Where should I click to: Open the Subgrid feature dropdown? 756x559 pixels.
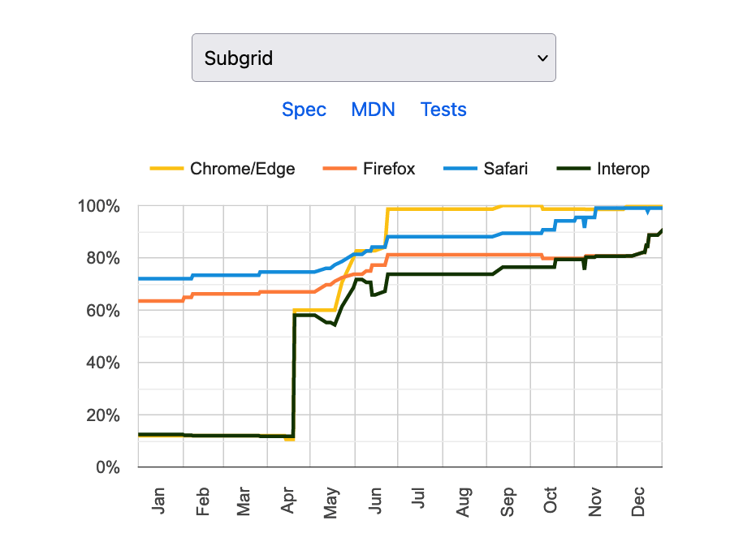[x=374, y=58]
